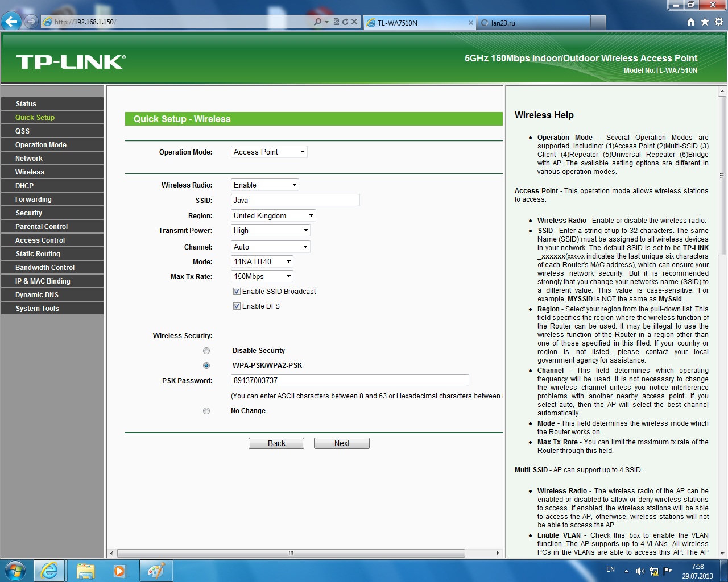The height and width of the screenshot is (582, 728).
Task: Launch Windows Media Player from taskbar
Action: (120, 571)
